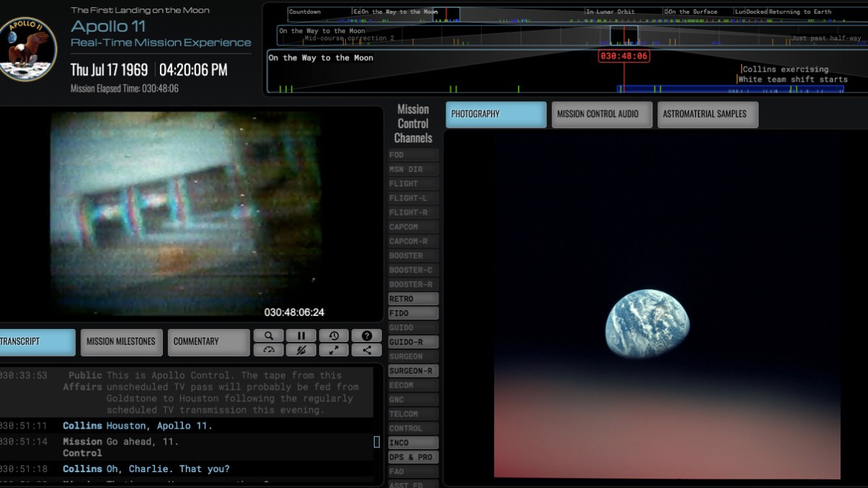Pause the mission playback
The height and width of the screenshot is (488, 868).
[x=301, y=335]
